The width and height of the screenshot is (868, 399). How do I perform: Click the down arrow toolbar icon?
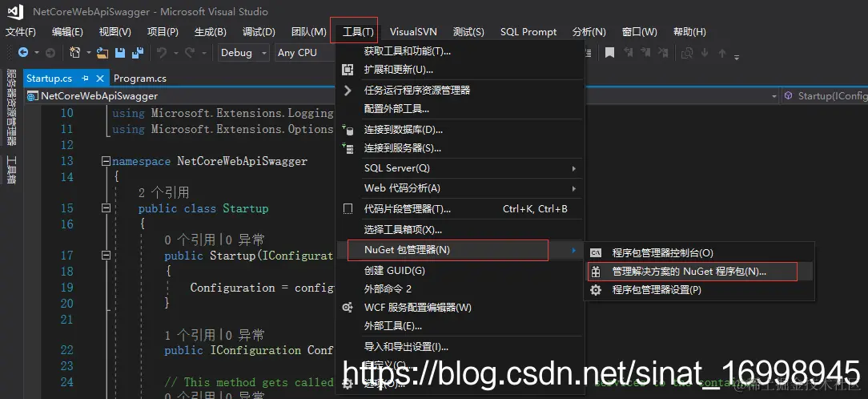pyautogui.click(x=705, y=53)
